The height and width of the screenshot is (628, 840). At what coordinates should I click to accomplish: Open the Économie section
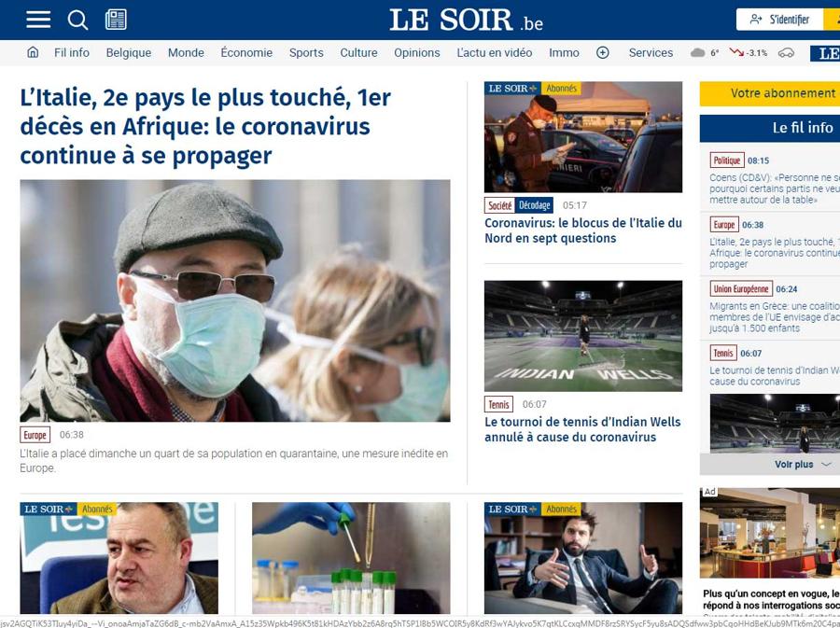pyautogui.click(x=246, y=52)
